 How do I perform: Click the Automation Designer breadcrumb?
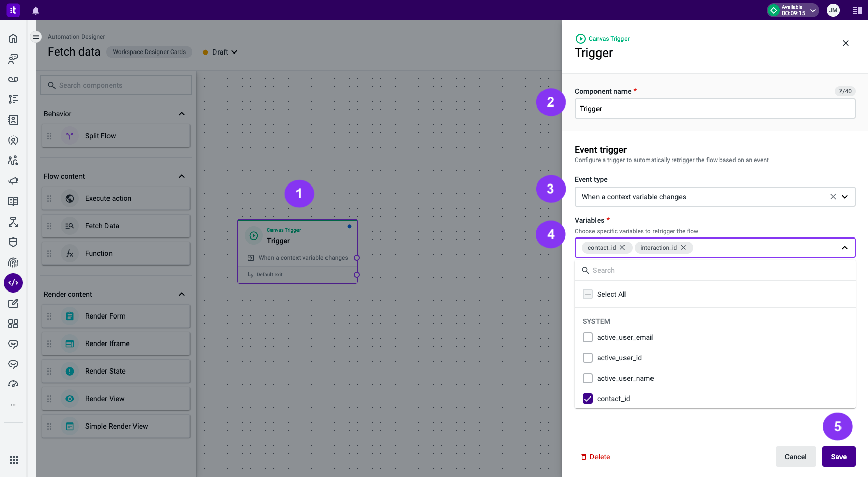76,37
